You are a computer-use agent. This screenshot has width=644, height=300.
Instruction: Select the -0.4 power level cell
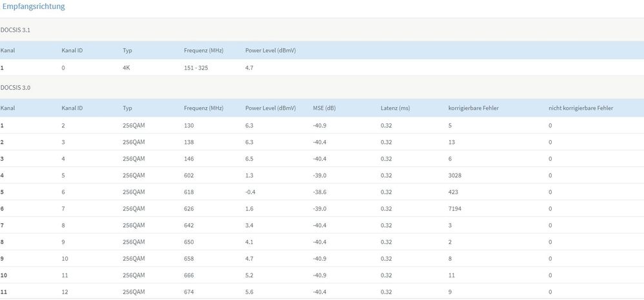pyautogui.click(x=250, y=192)
